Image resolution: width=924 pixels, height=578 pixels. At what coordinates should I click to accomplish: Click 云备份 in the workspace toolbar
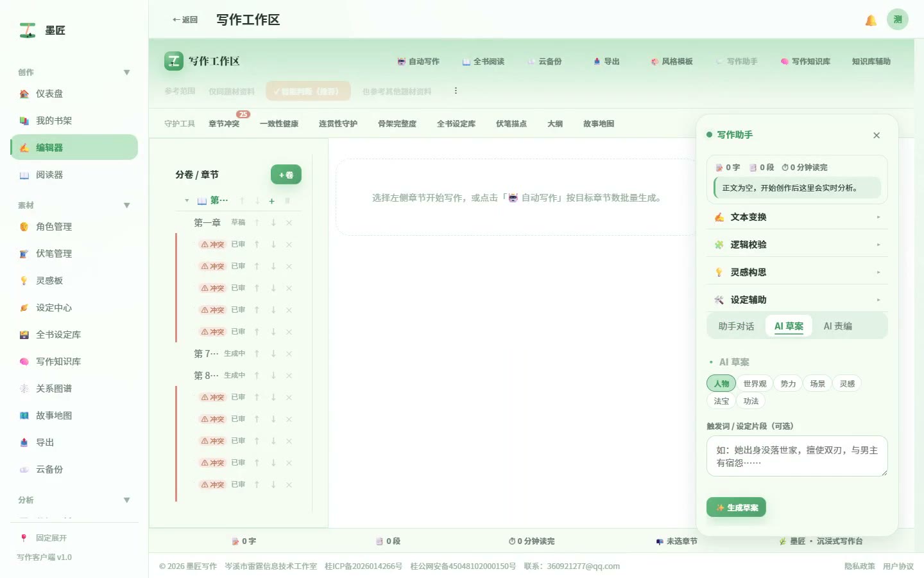click(x=544, y=62)
